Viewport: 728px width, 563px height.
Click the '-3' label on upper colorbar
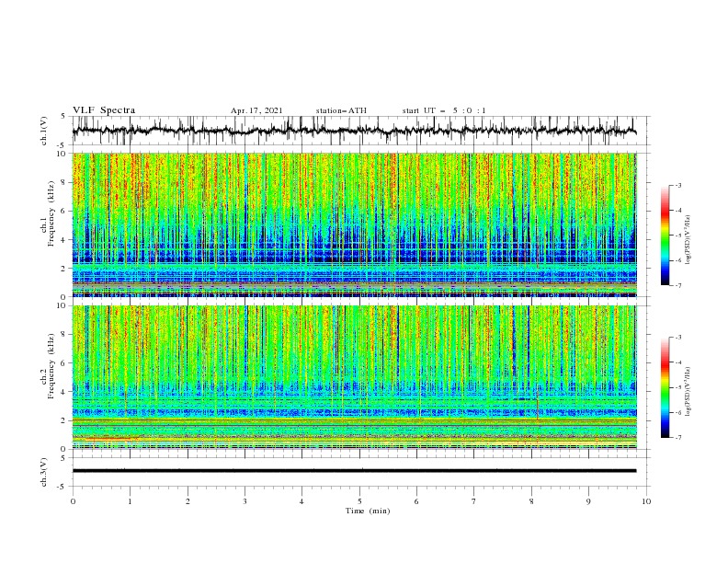click(677, 185)
